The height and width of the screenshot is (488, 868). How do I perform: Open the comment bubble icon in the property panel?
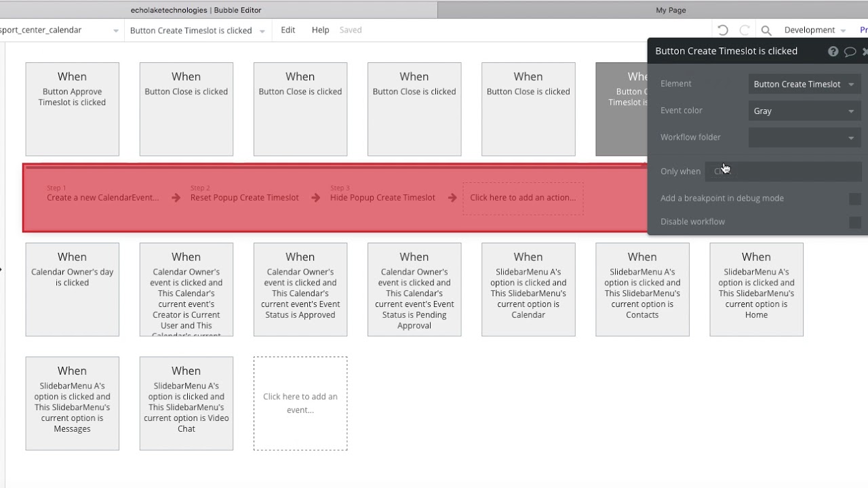coord(850,52)
